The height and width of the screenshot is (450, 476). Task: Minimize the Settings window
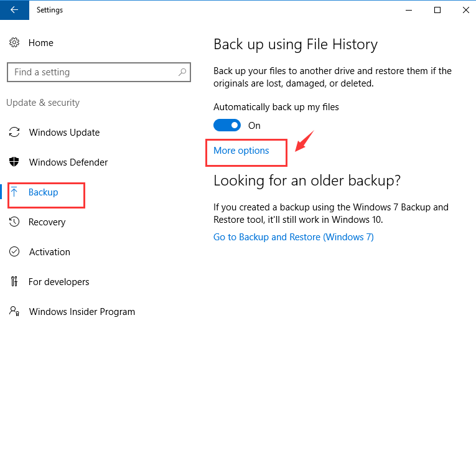coord(409,10)
